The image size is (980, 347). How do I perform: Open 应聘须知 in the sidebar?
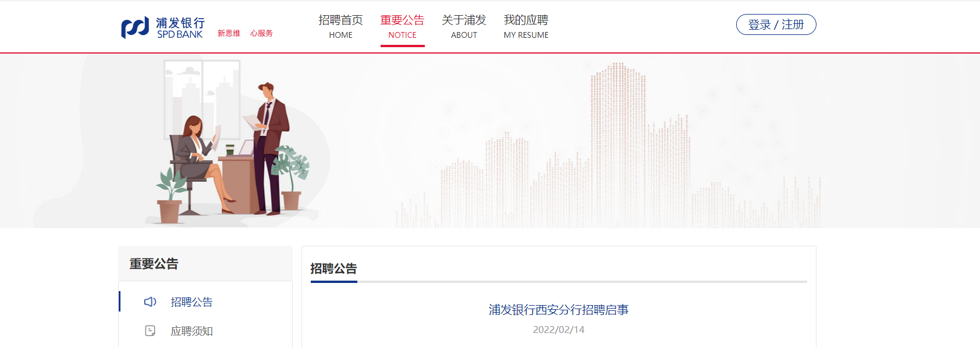tap(191, 331)
